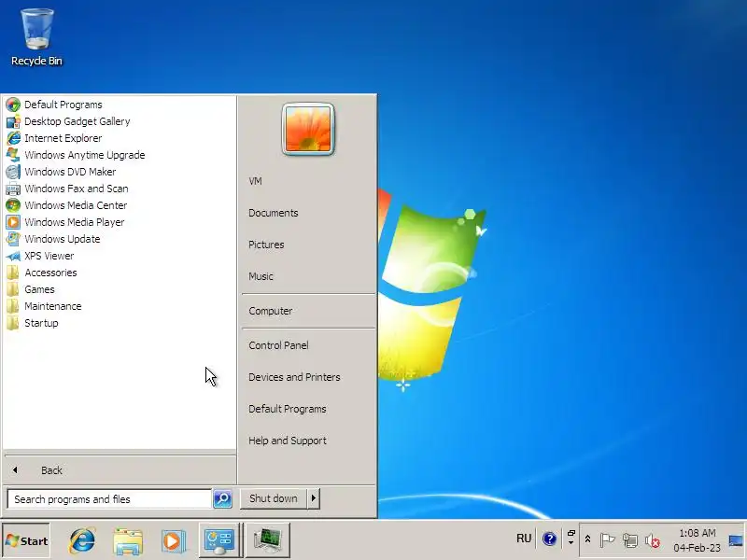Screen dimensions: 747x560
Task: Click the search magnifier button
Action: 222,499
